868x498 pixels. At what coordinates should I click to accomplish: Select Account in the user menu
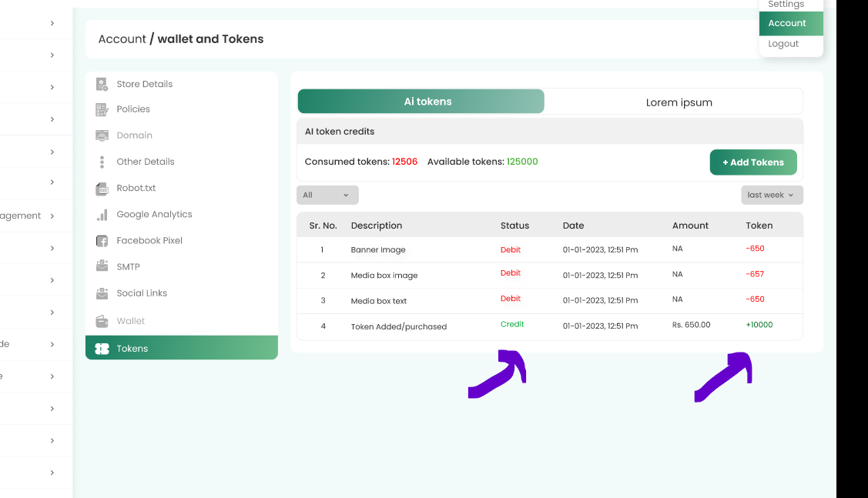pyautogui.click(x=791, y=23)
